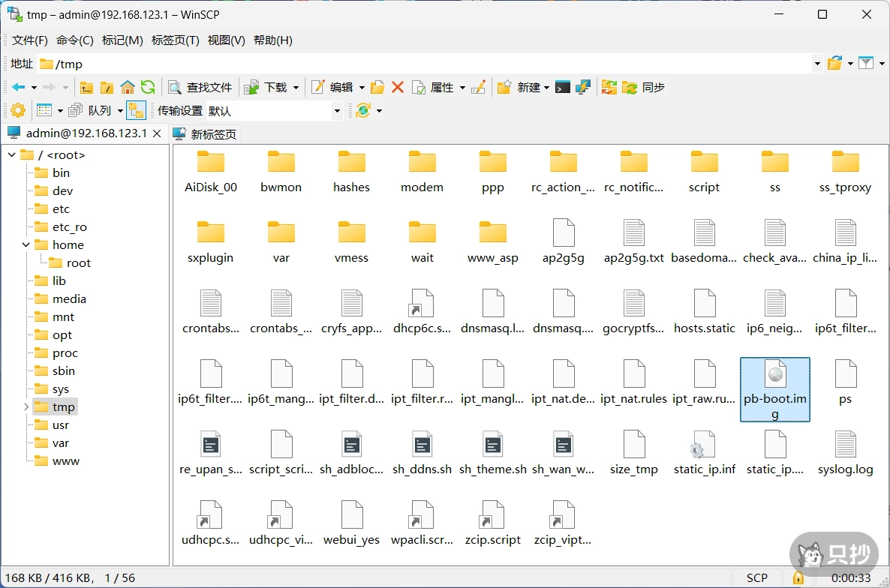Screen dimensions: 890x588
Task: Delete the selected file with the red X
Action: [x=397, y=87]
